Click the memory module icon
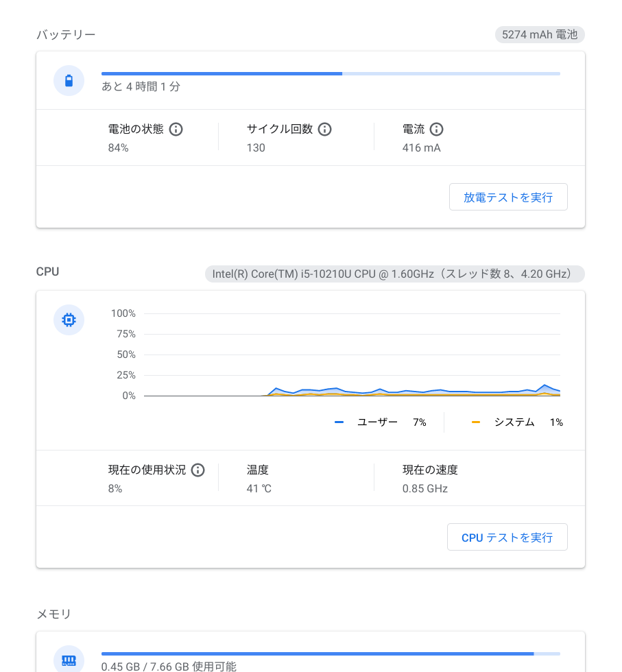 69,660
